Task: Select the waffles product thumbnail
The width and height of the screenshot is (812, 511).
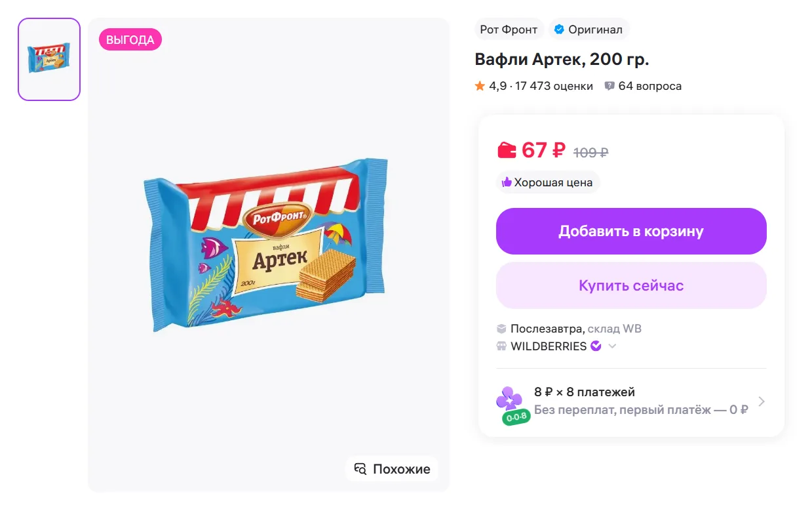Action: (49, 59)
